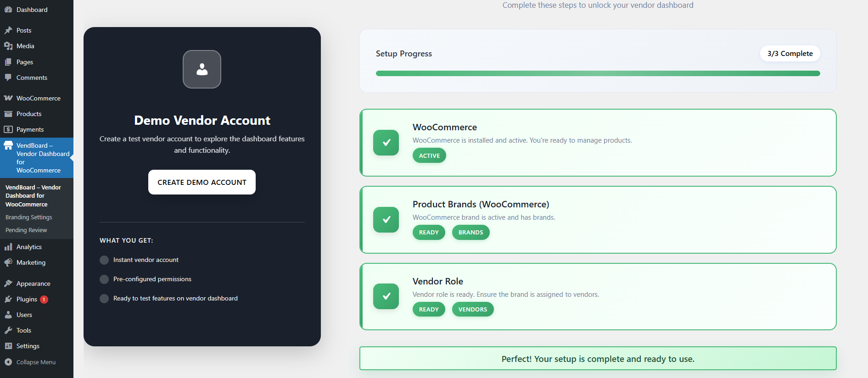Open the WooCommerce menu
868x378 pixels.
[x=37, y=98]
